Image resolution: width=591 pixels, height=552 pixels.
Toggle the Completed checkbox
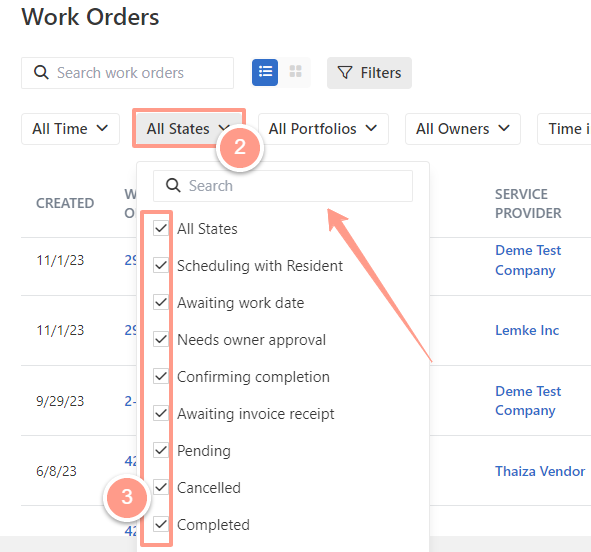pos(161,524)
